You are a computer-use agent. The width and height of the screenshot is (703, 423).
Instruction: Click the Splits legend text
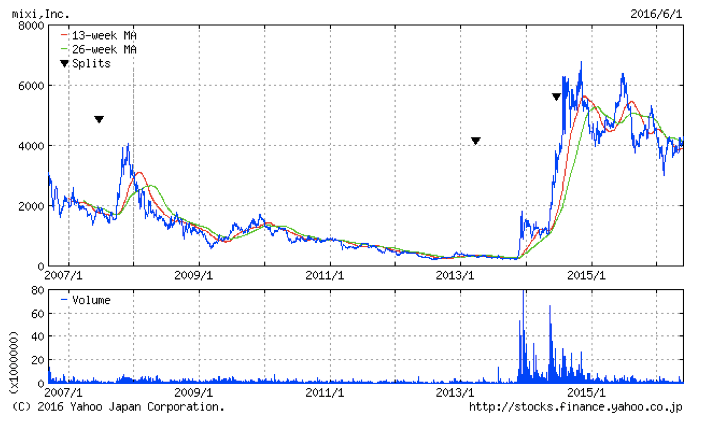[x=92, y=63]
